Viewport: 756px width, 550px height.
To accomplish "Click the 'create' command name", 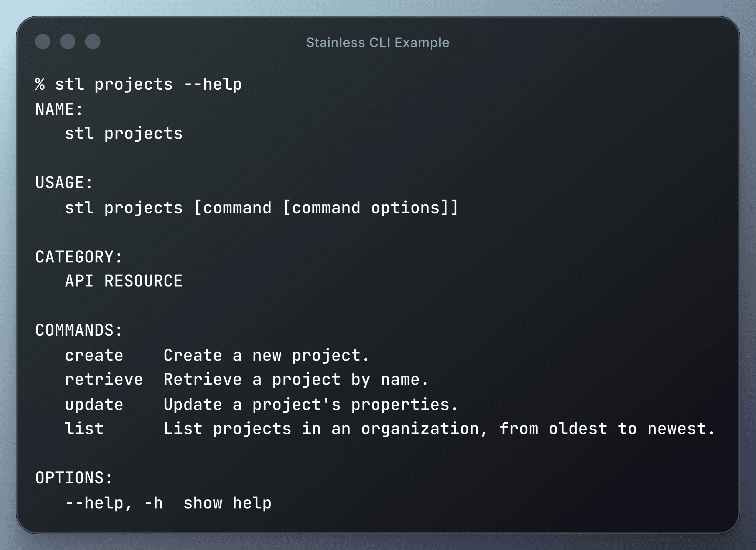I will point(94,355).
